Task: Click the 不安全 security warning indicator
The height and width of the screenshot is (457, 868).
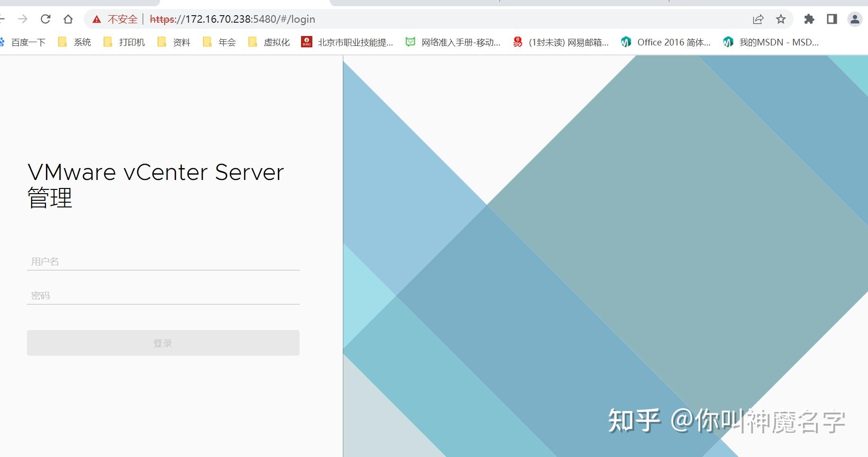Action: (115, 19)
